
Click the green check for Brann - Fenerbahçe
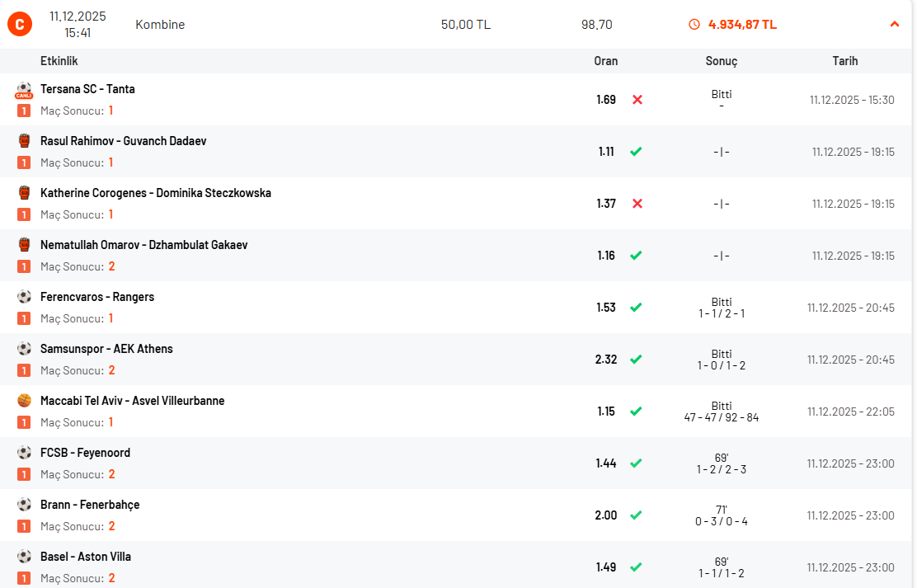coord(637,515)
